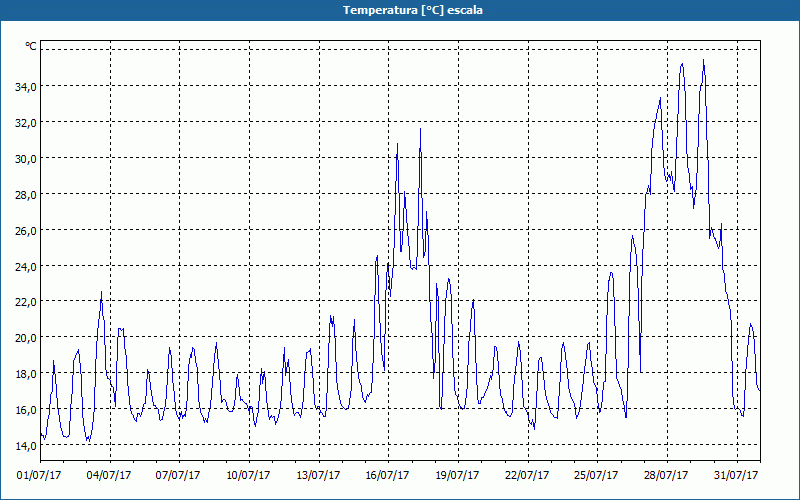Click the °C unit label

click(31, 46)
